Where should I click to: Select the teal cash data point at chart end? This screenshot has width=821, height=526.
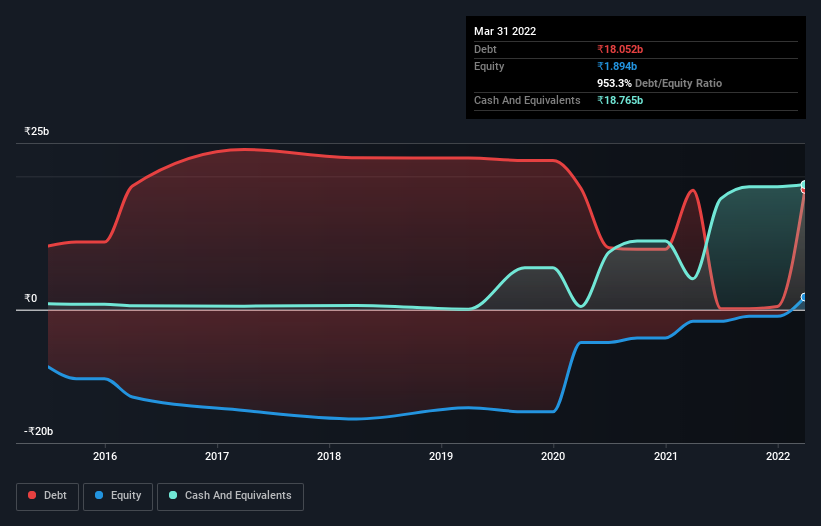pos(804,185)
